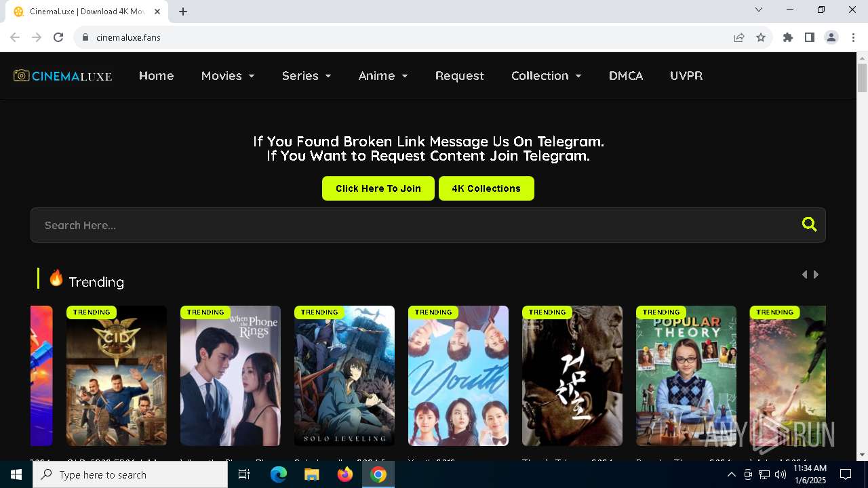Focus the 'Search Here...' field

[428, 225]
